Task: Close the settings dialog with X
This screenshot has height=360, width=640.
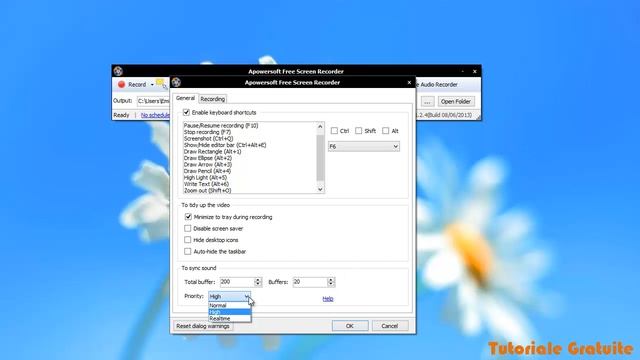Action: coord(409,82)
